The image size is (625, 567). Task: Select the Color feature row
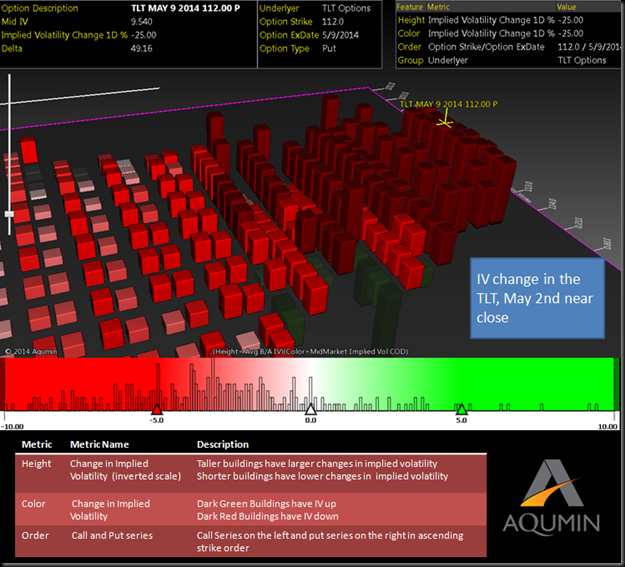click(508, 33)
